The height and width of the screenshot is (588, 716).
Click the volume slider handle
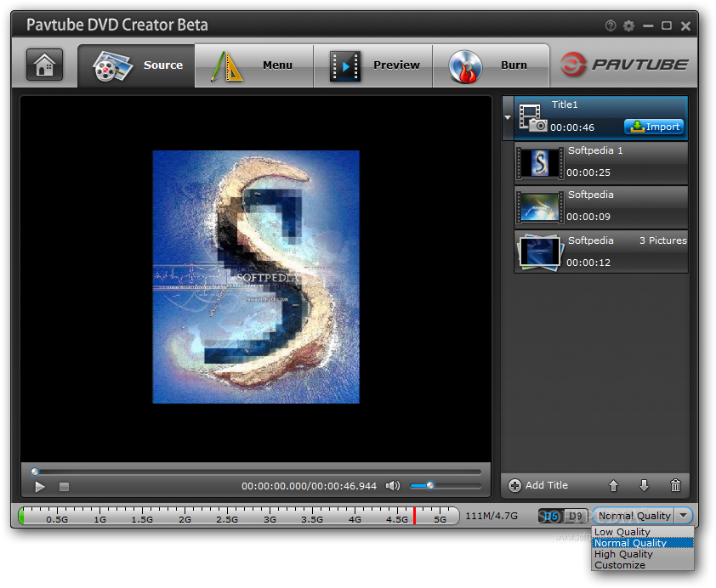click(430, 486)
